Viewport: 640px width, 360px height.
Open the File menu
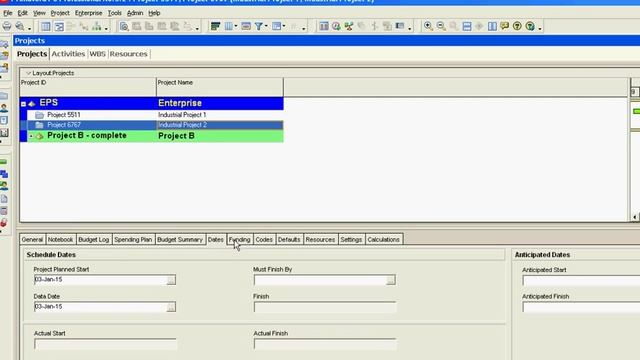(x=8, y=13)
